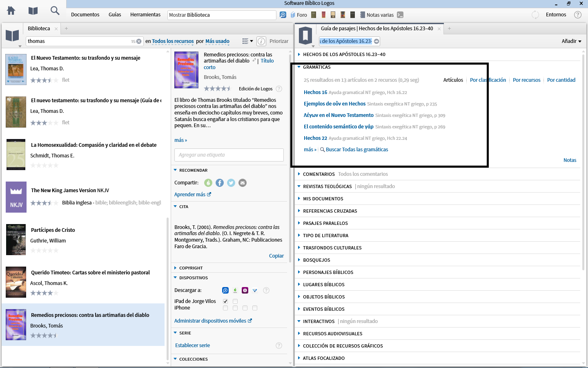
Task: Click 'Buscar Todas las gramáticas' link
Action: (x=354, y=150)
